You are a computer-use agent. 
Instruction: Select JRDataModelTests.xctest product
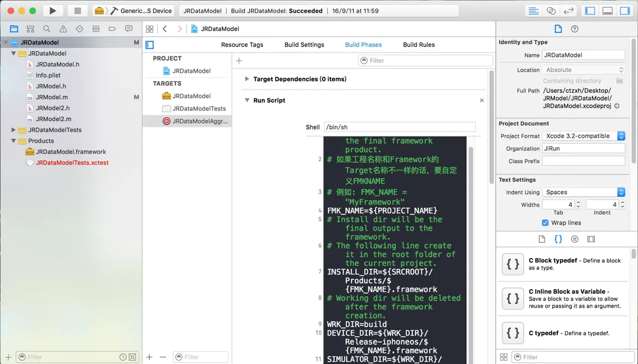click(72, 163)
